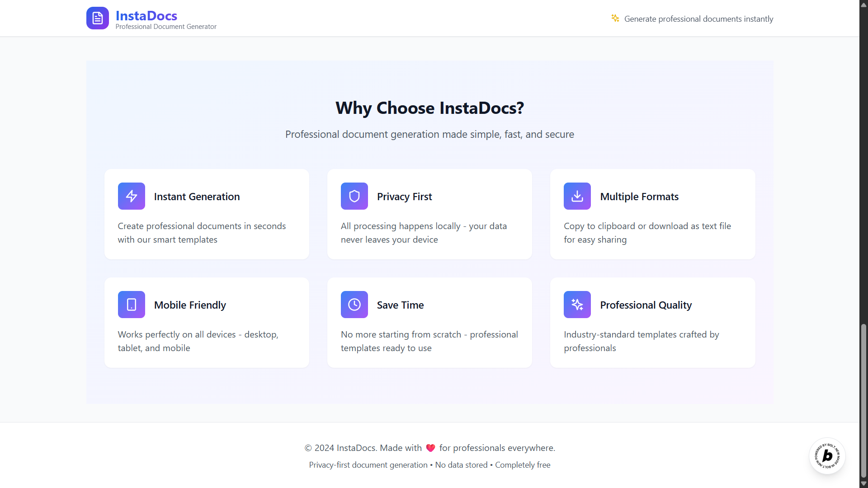Click the Professional Quality card title
This screenshot has height=488, width=868.
coord(646,305)
